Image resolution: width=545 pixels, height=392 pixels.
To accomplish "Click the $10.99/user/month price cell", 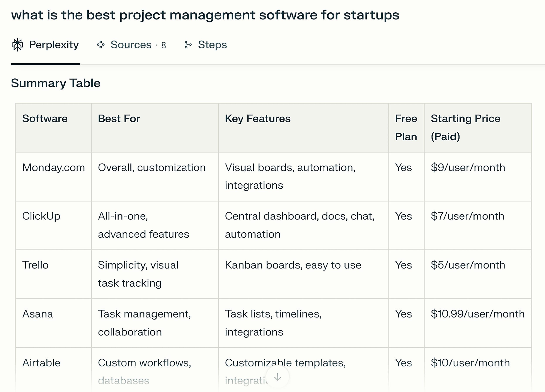I will (477, 314).
